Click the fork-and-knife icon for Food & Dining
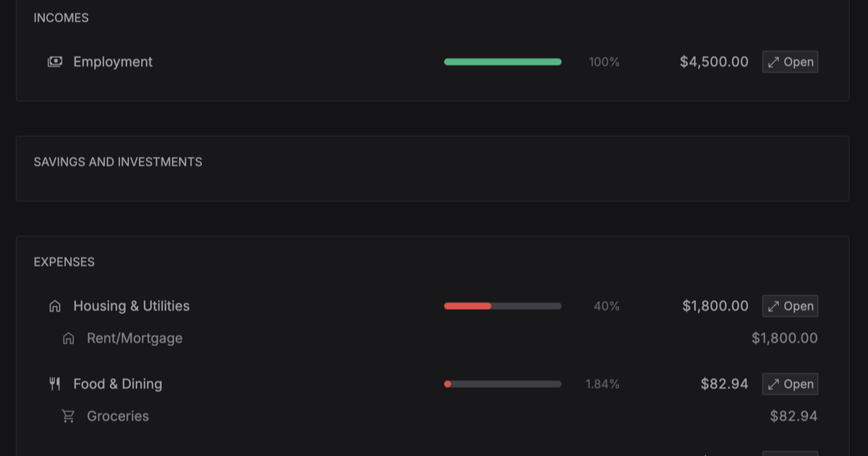The height and width of the screenshot is (456, 868). 54,384
